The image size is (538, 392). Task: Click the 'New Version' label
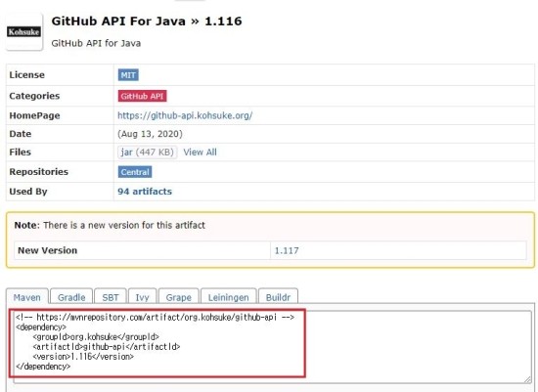tap(47, 250)
